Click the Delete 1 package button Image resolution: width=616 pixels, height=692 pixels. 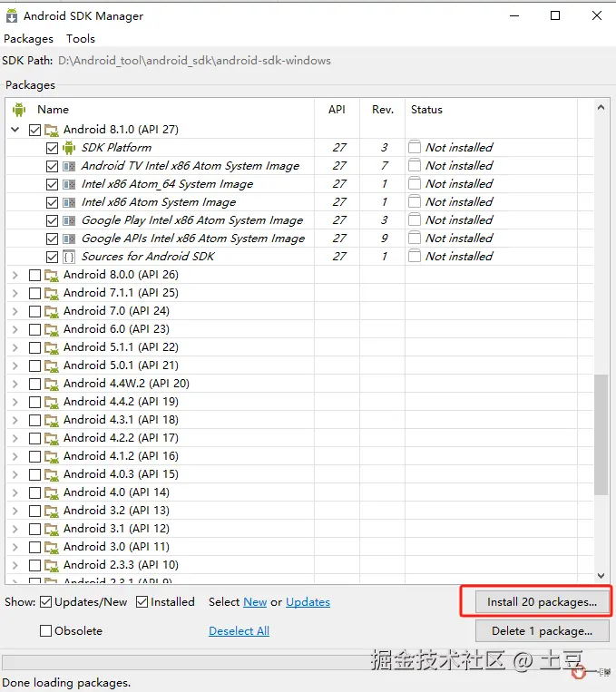(x=542, y=631)
